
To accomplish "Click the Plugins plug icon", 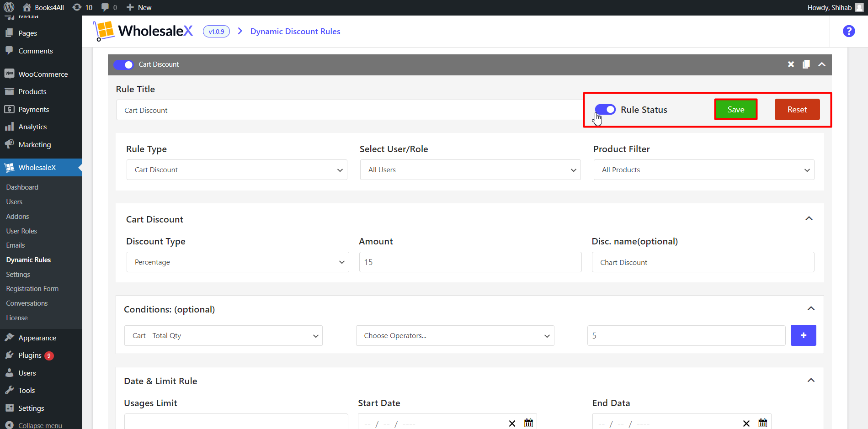I will click(9, 355).
